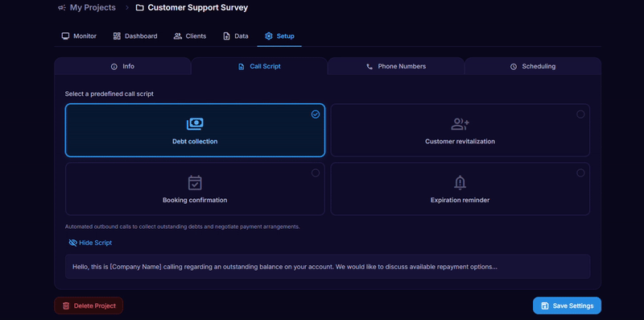Image resolution: width=644 pixels, height=320 pixels.
Task: Click the Delete Project button
Action: pos(89,305)
